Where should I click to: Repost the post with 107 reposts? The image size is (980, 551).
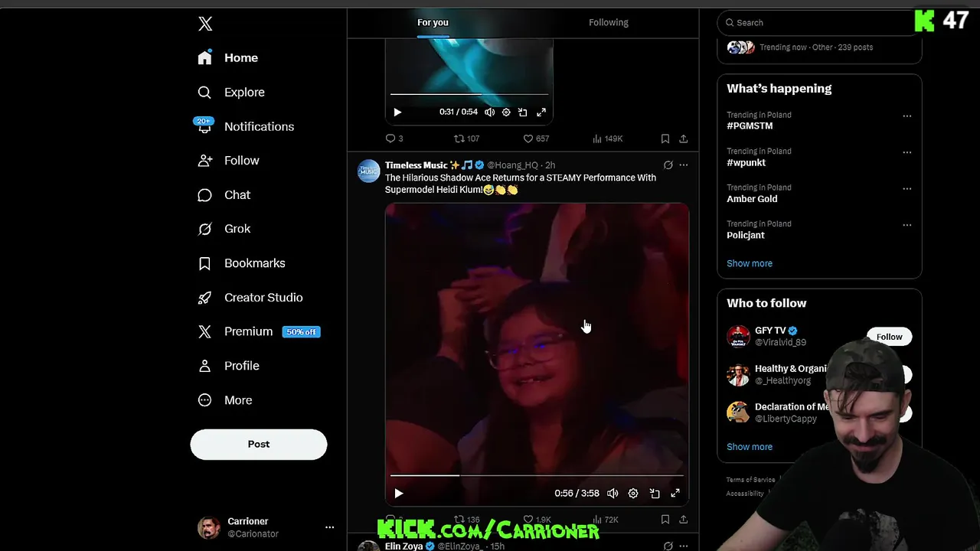467,139
